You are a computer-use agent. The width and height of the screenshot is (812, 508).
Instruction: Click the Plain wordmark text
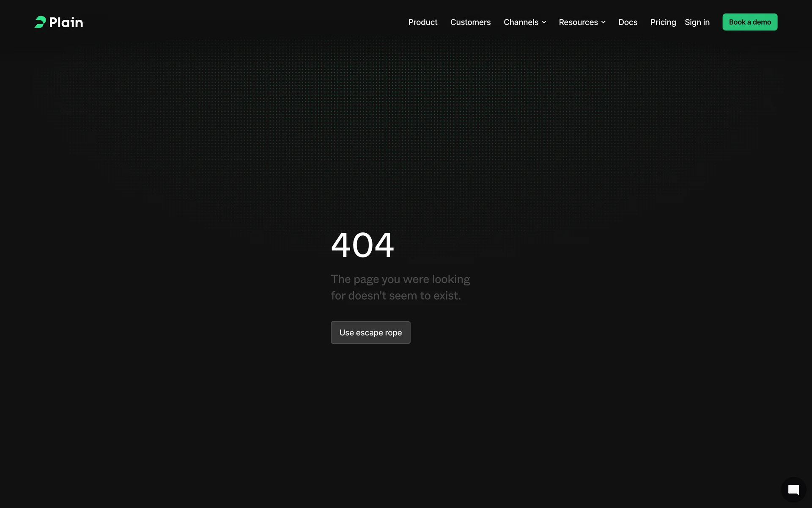(66, 22)
